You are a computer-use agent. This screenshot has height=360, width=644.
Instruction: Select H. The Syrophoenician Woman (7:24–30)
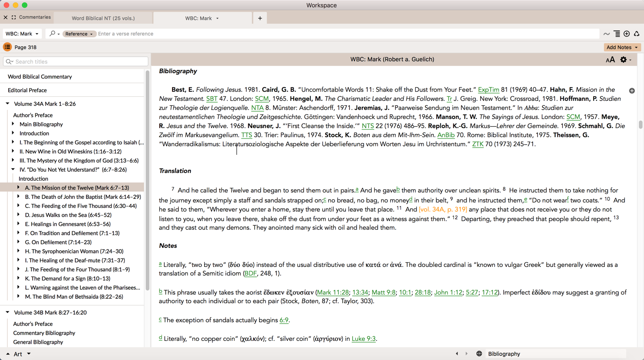(74, 251)
